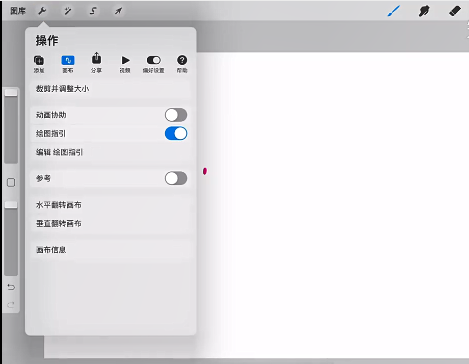Switch to the 画布 (Canvas) tab
Viewport: 469px width, 364px height.
point(68,64)
